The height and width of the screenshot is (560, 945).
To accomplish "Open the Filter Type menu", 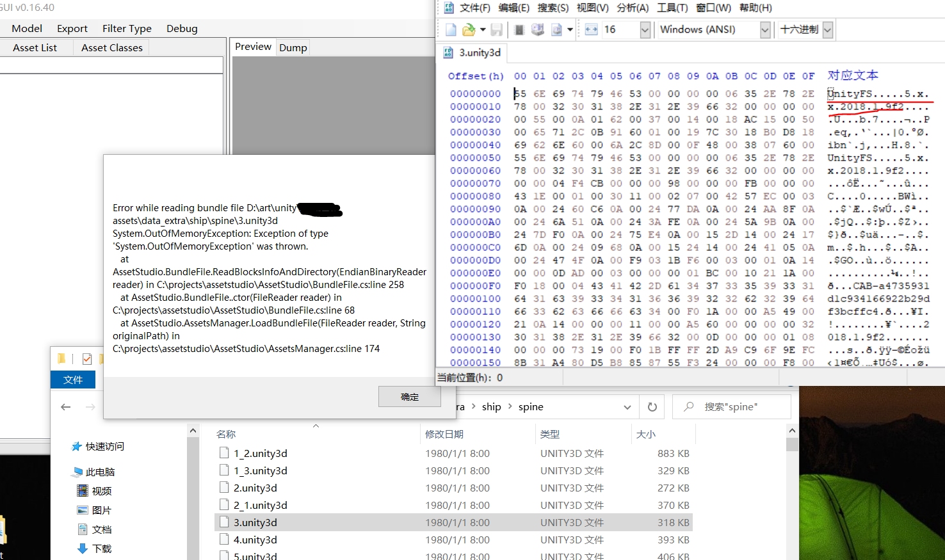I will [127, 28].
